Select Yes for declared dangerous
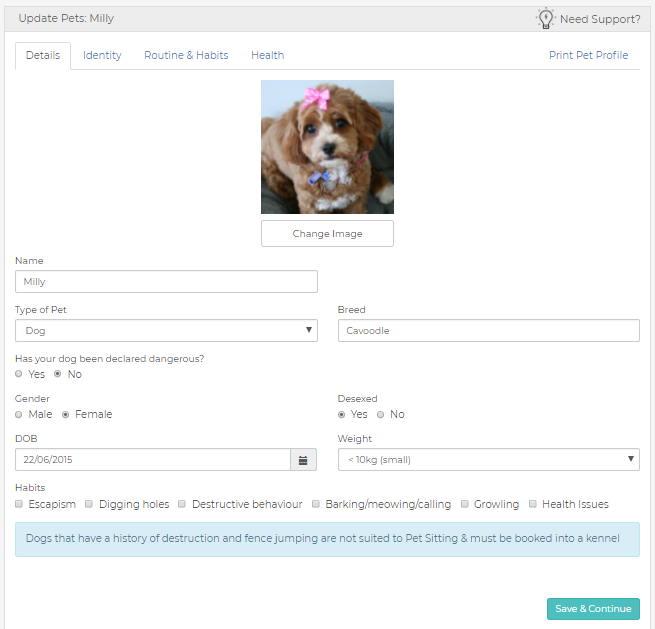The width and height of the screenshot is (655, 629). coord(18,374)
